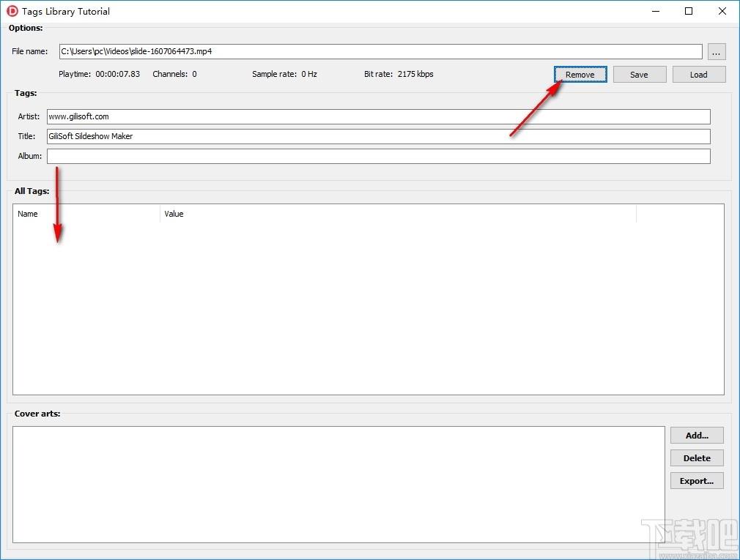
Task: Delete the selected cover art
Action: (x=697, y=458)
